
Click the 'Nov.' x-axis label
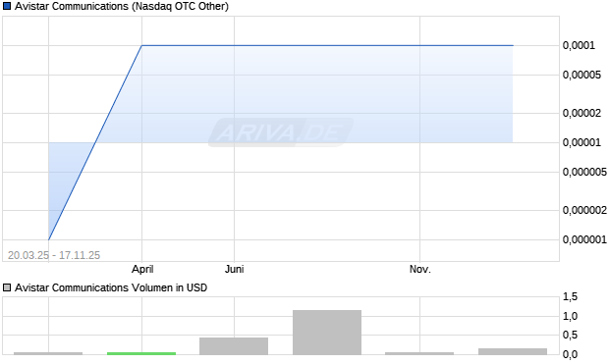[x=420, y=269]
